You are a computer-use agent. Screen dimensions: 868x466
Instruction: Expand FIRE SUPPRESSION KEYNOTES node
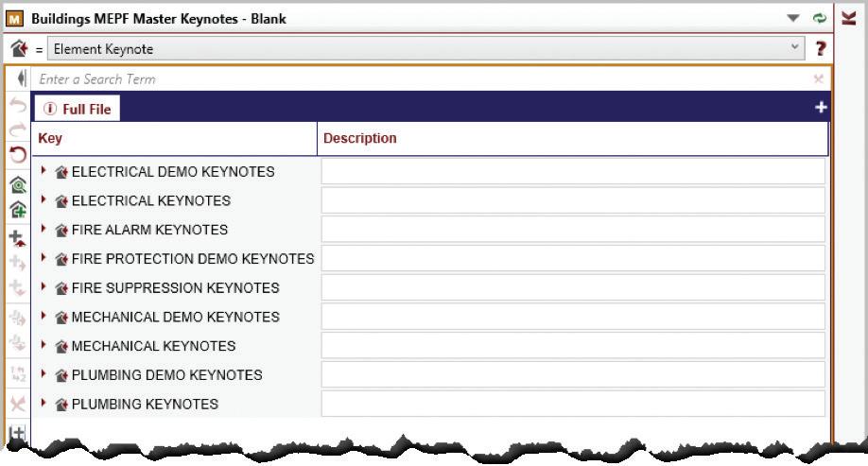click(43, 286)
